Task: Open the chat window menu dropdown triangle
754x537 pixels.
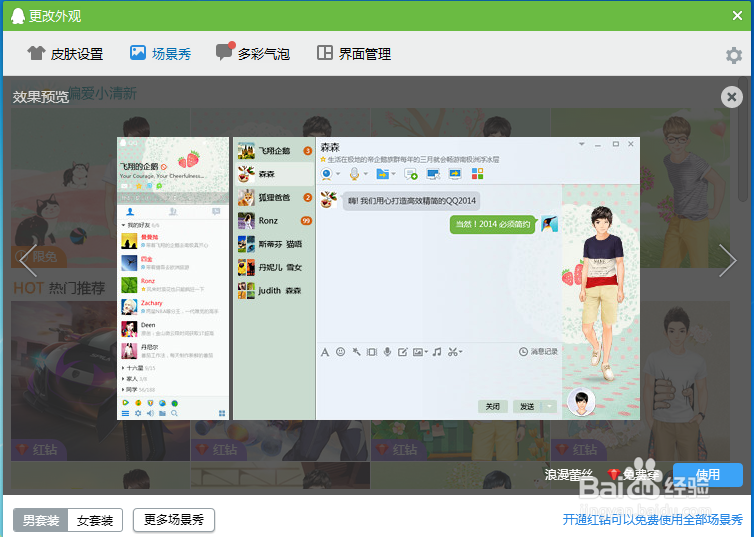Action: coord(581,144)
